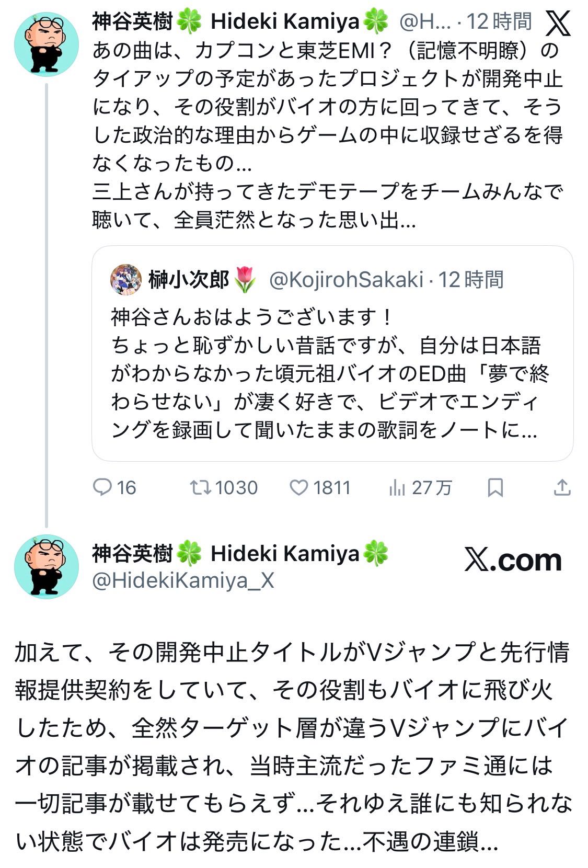Open the second Hideki Kamiya avatar
This screenshot has height=868, width=588.
click(x=47, y=566)
